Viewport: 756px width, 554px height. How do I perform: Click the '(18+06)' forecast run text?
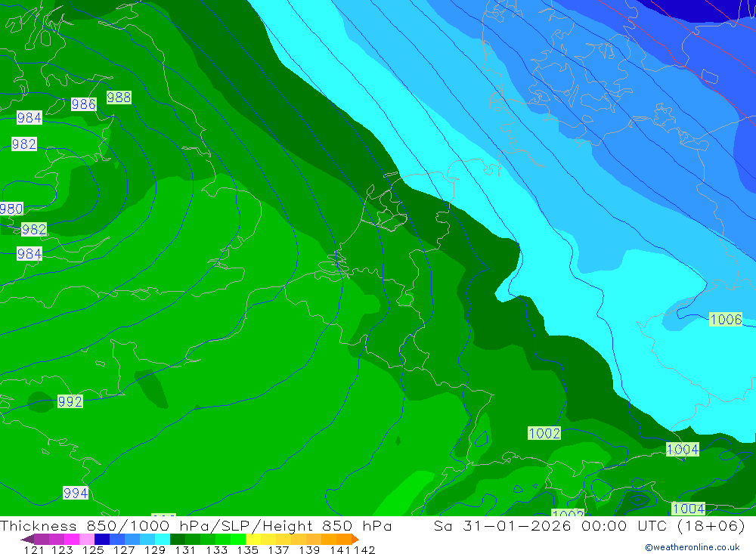coord(711,525)
